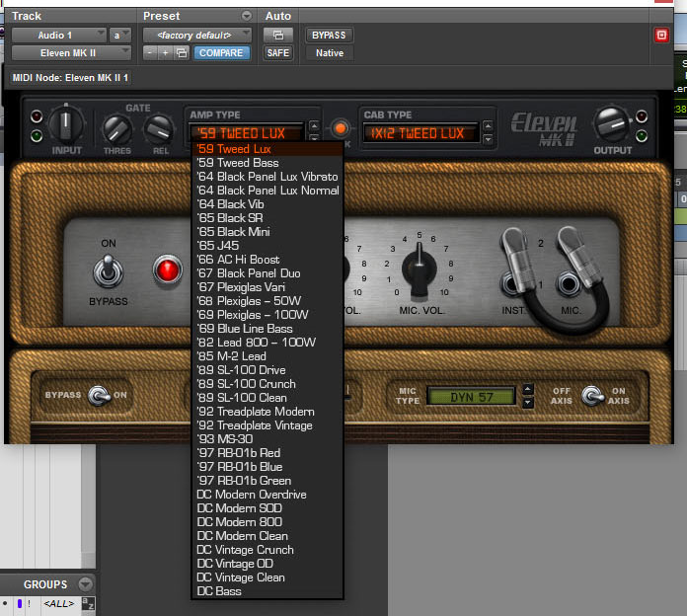The image size is (687, 616).
Task: Open the AMP TYPE '59 Tweed Lux display
Action: tap(246, 132)
